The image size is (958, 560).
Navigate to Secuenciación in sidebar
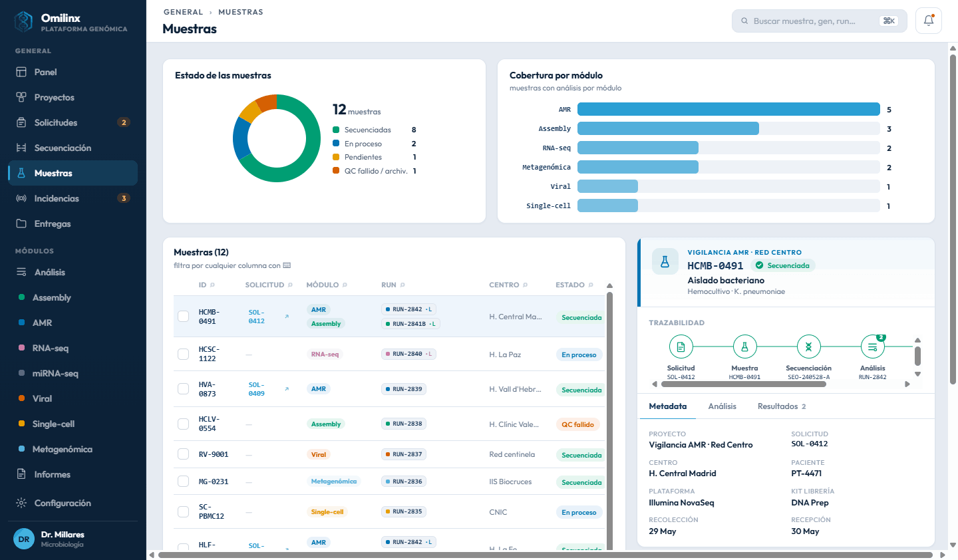tap(73, 148)
